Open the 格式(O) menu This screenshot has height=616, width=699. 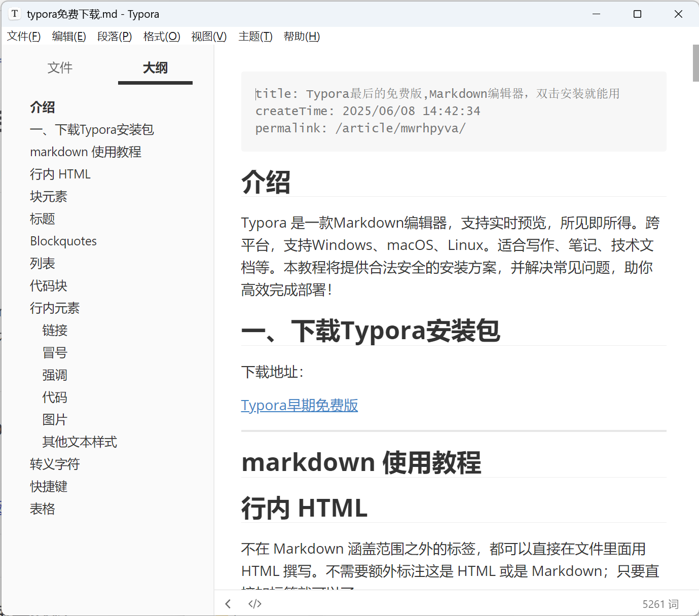161,36
